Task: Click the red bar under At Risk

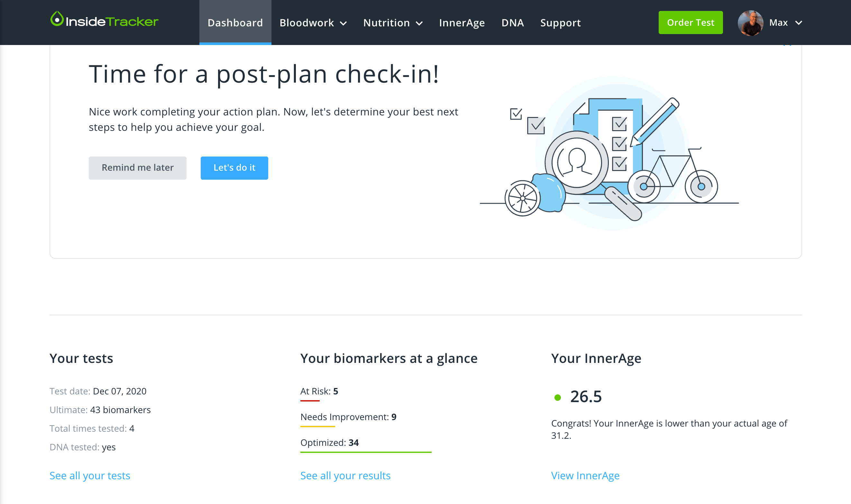Action: pyautogui.click(x=310, y=401)
